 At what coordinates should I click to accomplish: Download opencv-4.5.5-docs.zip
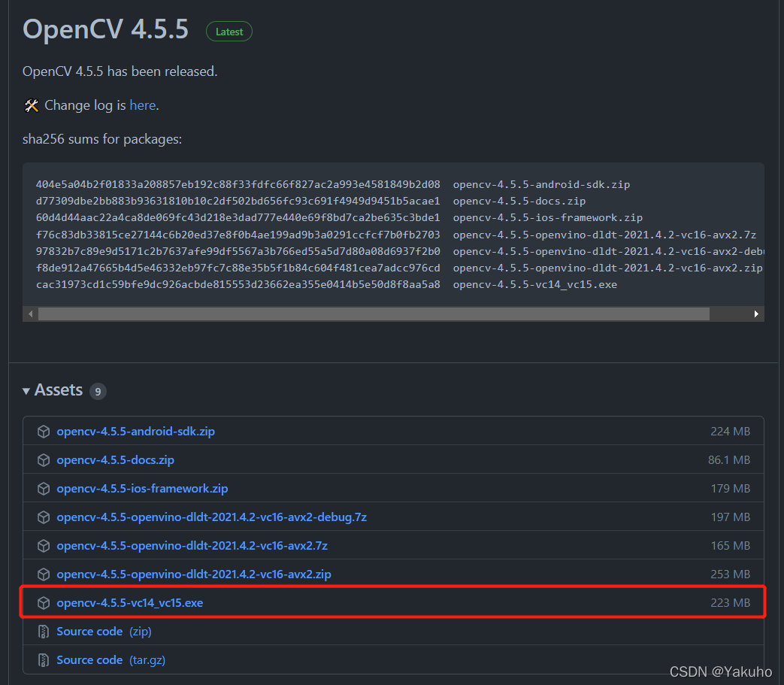click(115, 459)
